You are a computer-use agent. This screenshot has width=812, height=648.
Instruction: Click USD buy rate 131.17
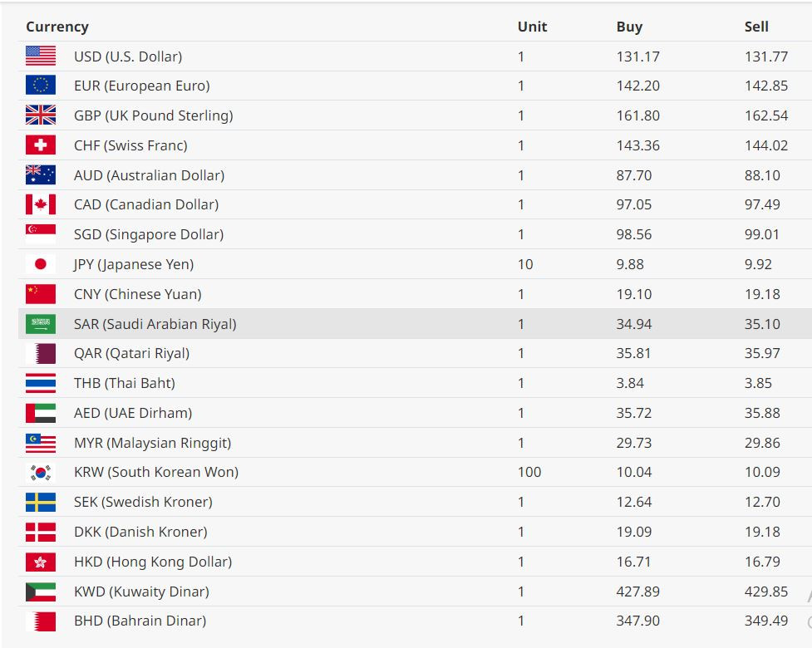coord(638,56)
